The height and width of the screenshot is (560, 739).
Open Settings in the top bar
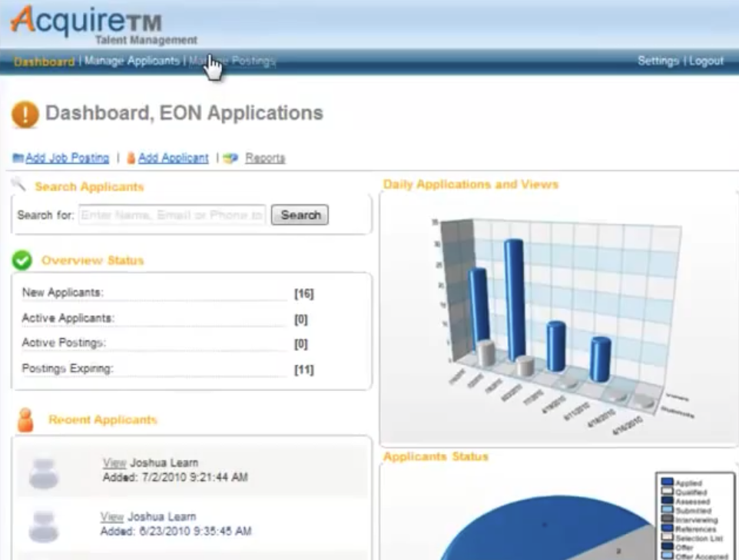(x=658, y=61)
